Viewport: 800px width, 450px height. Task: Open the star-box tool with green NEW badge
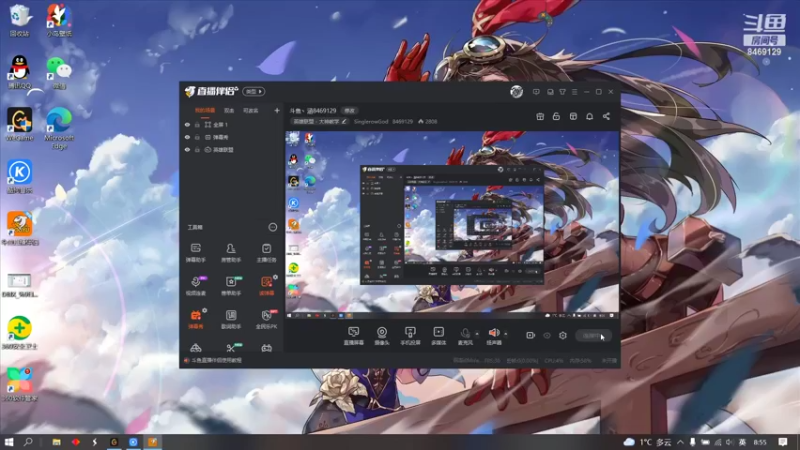click(x=231, y=286)
